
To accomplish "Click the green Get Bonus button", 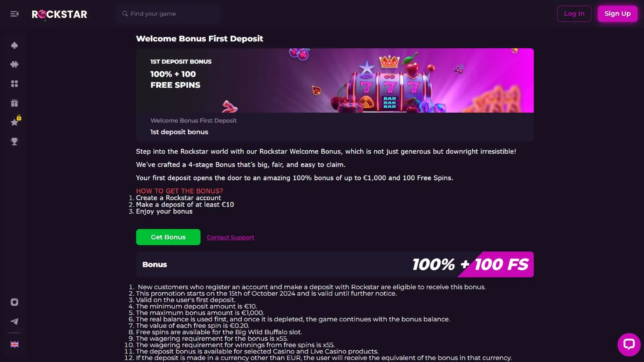I will point(168,237).
